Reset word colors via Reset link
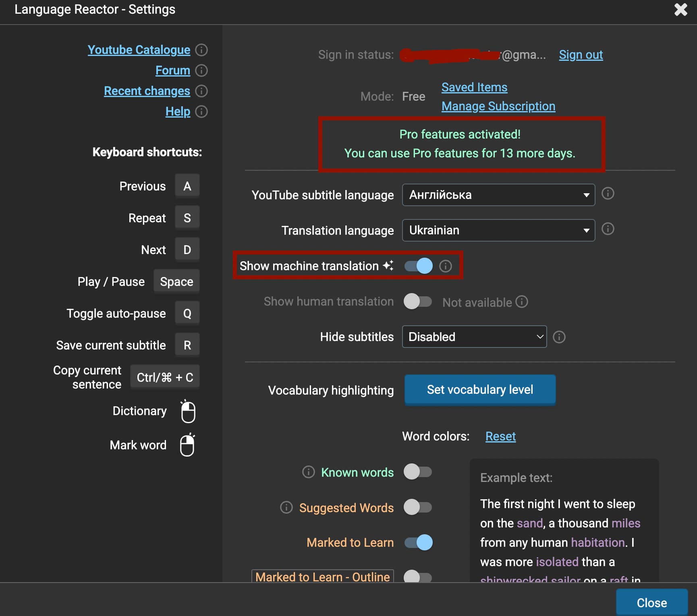The height and width of the screenshot is (616, 697). (500, 436)
